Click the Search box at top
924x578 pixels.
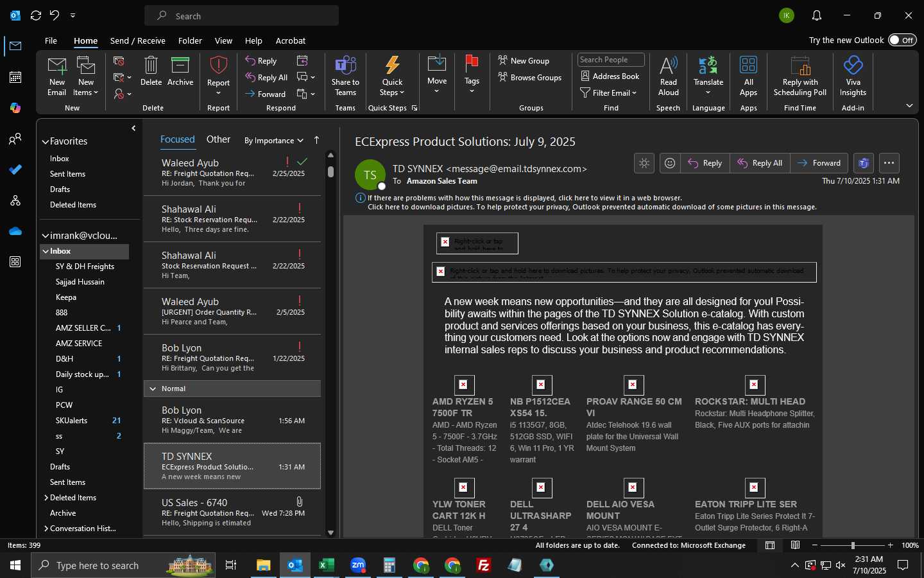(x=242, y=15)
